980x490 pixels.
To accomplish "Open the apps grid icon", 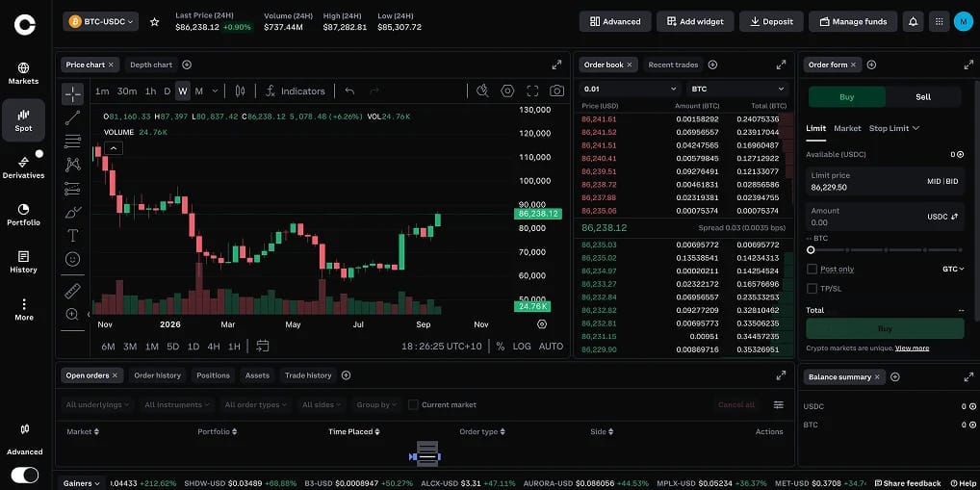I will (939, 21).
